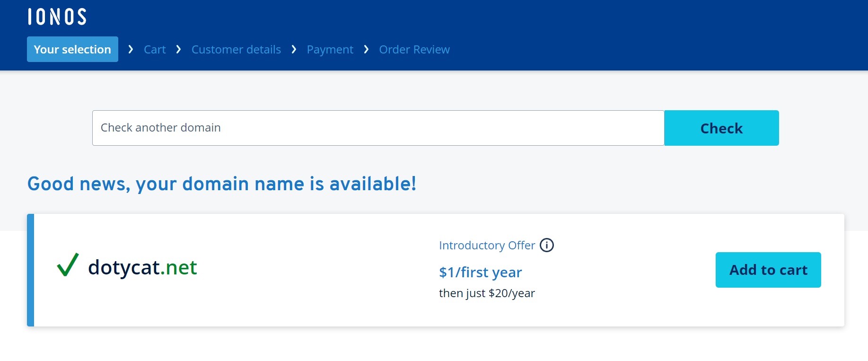This screenshot has height=361, width=868.
Task: Click the chevron after Your selection
Action: click(x=131, y=49)
